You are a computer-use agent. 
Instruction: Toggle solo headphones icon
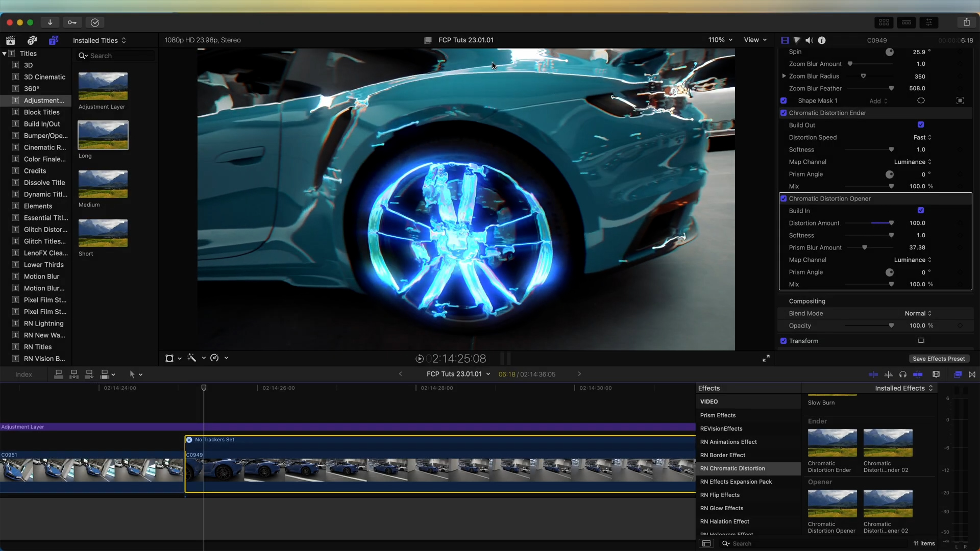pos(903,374)
